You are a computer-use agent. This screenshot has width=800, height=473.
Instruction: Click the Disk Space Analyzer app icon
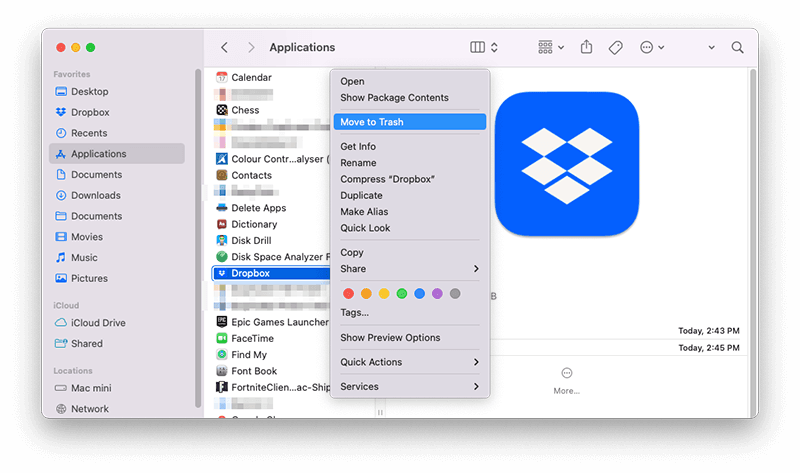pyautogui.click(x=221, y=257)
